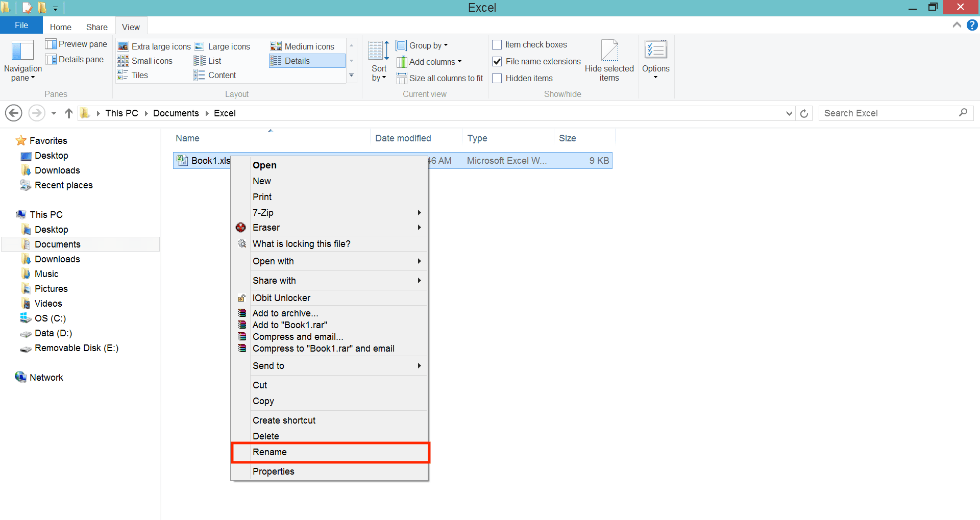Uncheck File name extensions checkbox
Image resolution: width=980 pixels, height=520 pixels.
click(497, 62)
